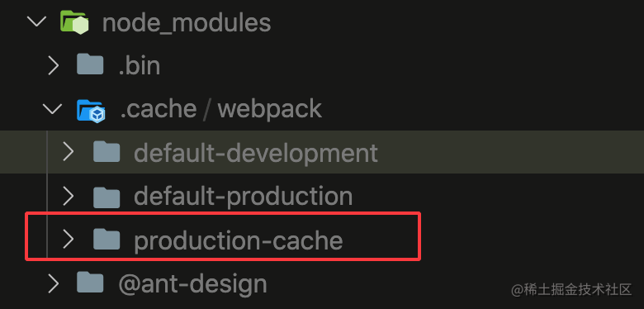The image size is (644, 309).
Task: Click the default-development folder icon
Action: click(x=107, y=152)
